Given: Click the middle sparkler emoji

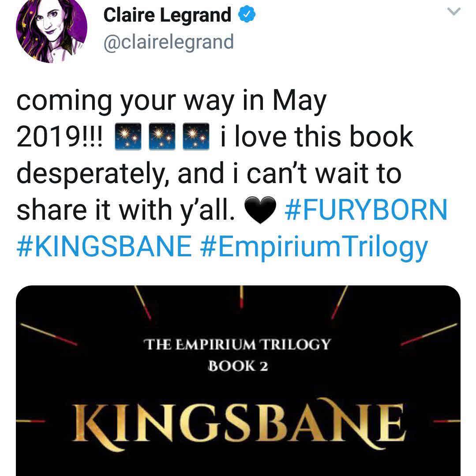Looking at the screenshot, I should (162, 137).
